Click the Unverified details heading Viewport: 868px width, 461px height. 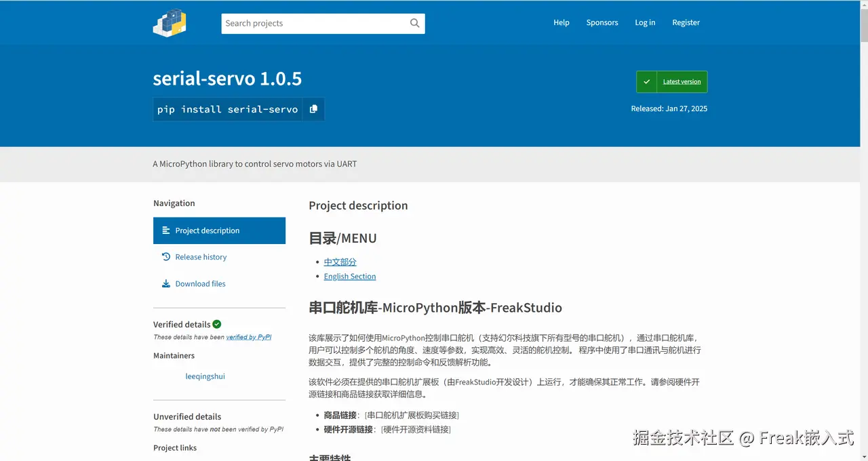pos(187,417)
